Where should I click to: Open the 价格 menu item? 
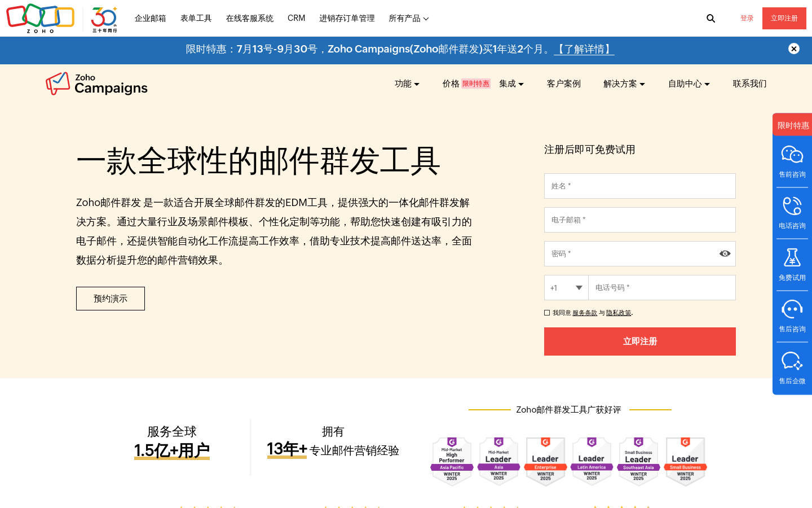451,84
